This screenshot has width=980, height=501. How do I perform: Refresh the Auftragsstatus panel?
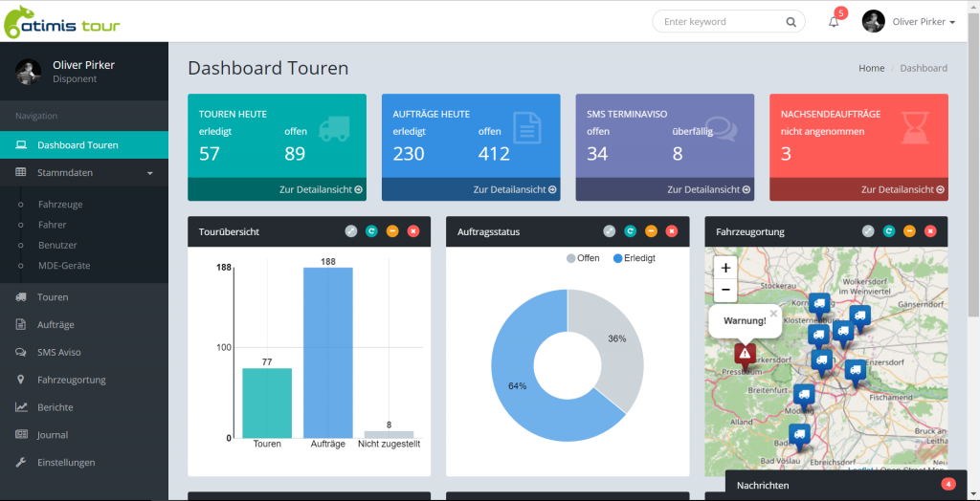630,231
